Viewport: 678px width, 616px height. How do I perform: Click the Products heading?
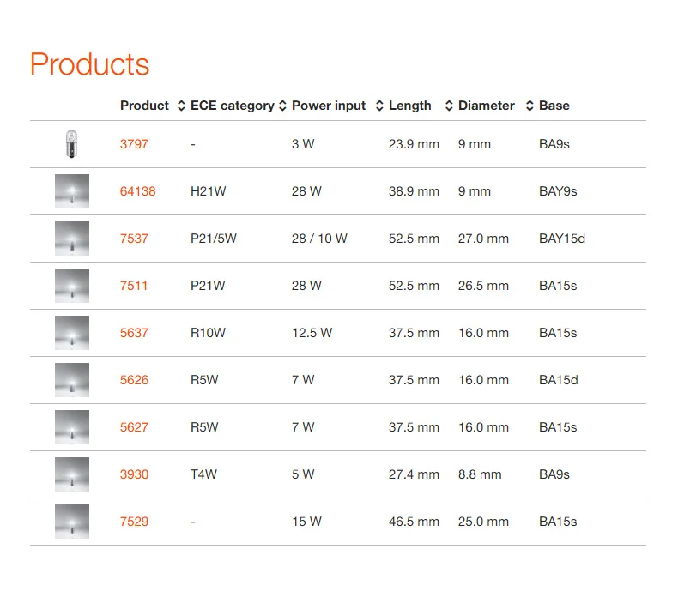tap(89, 64)
